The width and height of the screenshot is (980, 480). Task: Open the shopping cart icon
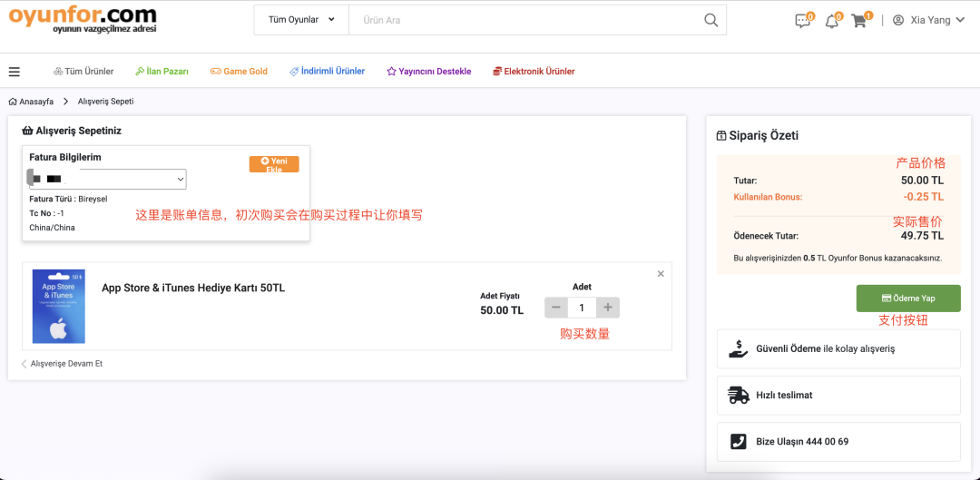[859, 21]
